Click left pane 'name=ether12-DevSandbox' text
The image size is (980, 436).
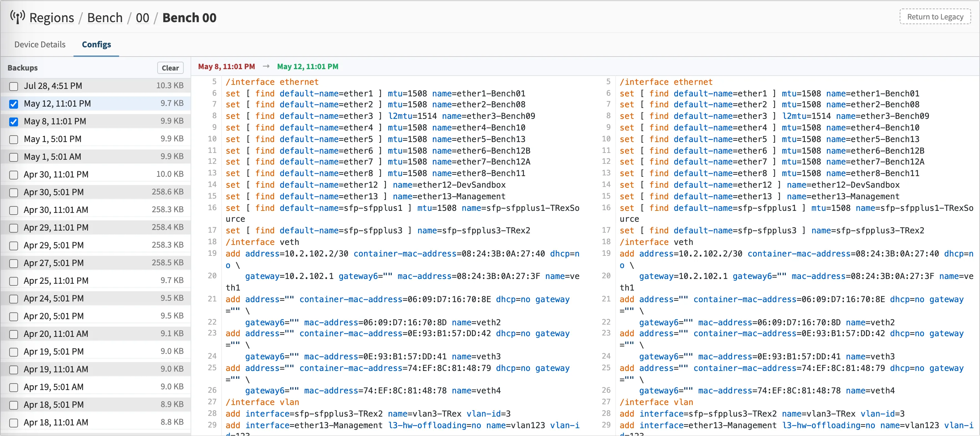[449, 185]
